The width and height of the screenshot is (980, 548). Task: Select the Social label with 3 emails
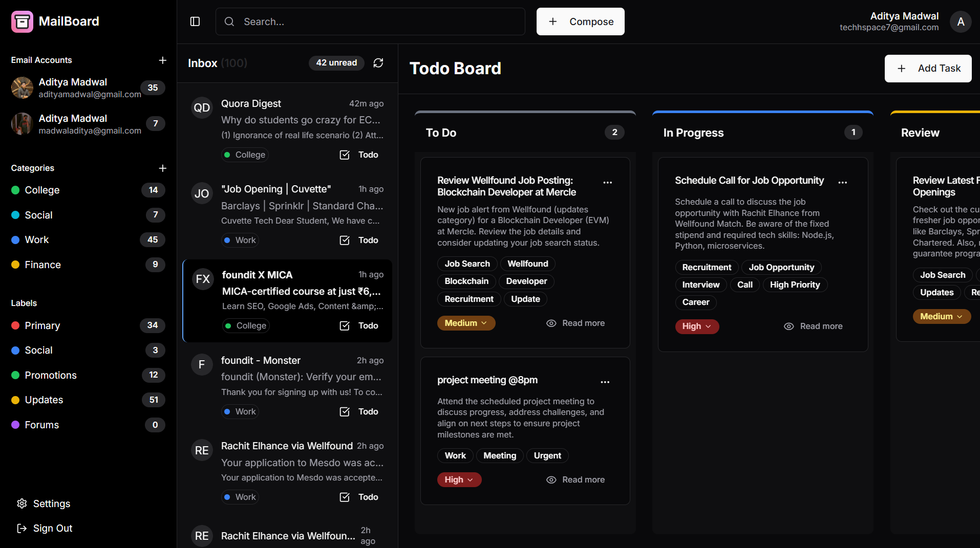pos(88,350)
